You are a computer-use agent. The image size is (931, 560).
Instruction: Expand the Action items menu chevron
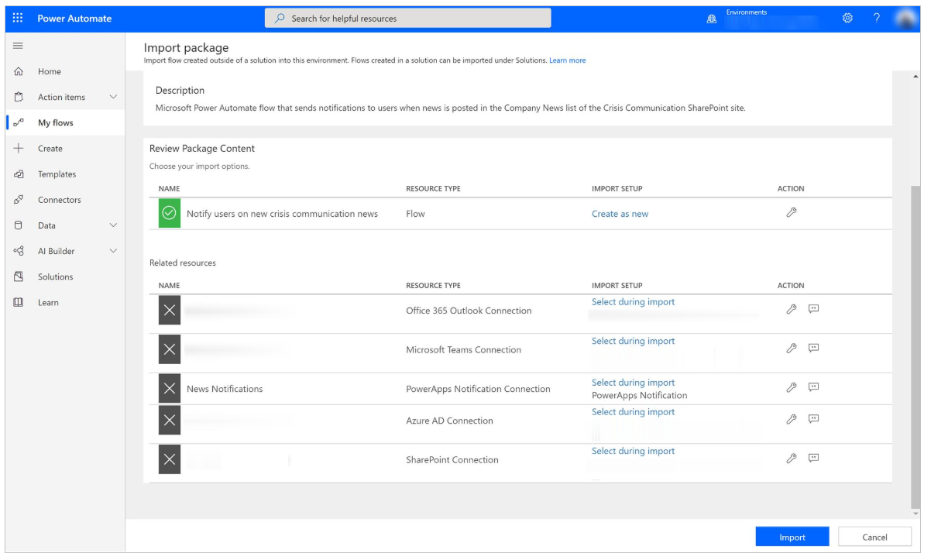113,97
